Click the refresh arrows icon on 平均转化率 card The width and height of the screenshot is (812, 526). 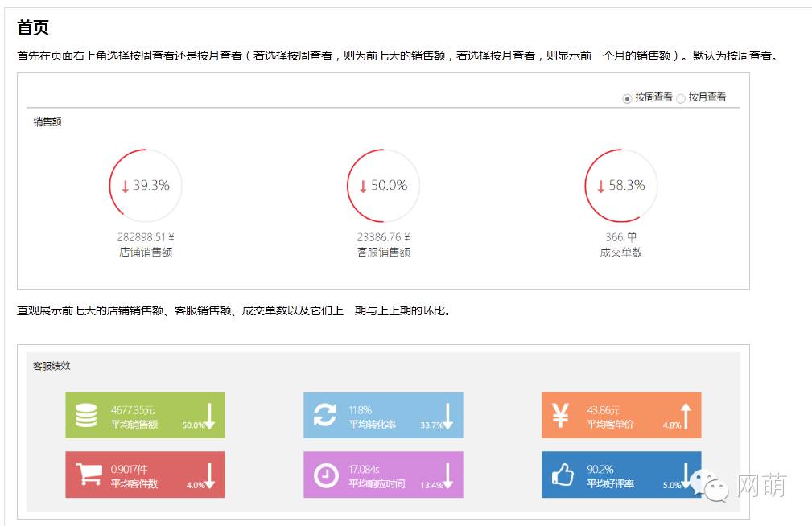pos(324,415)
